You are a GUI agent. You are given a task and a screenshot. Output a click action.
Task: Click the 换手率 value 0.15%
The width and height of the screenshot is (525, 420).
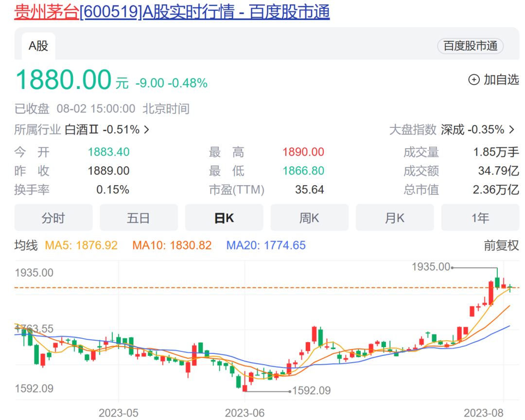[113, 190]
